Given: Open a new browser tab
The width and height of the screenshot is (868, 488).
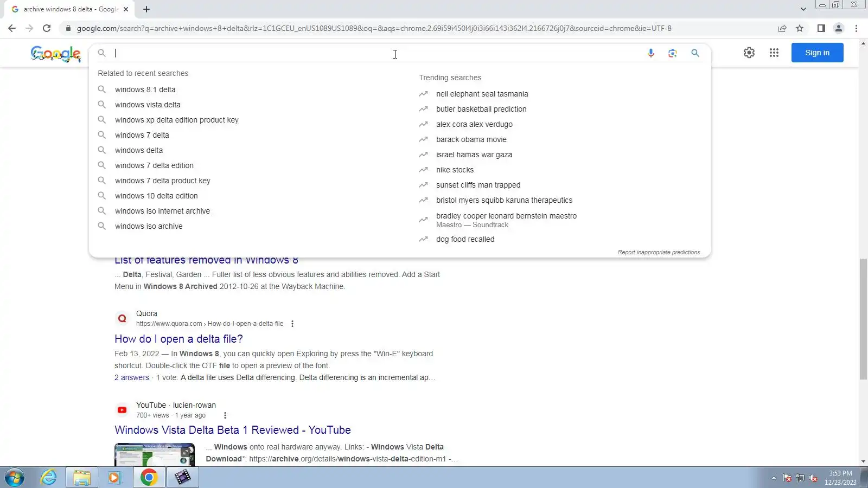Looking at the screenshot, I should pyautogui.click(x=146, y=9).
